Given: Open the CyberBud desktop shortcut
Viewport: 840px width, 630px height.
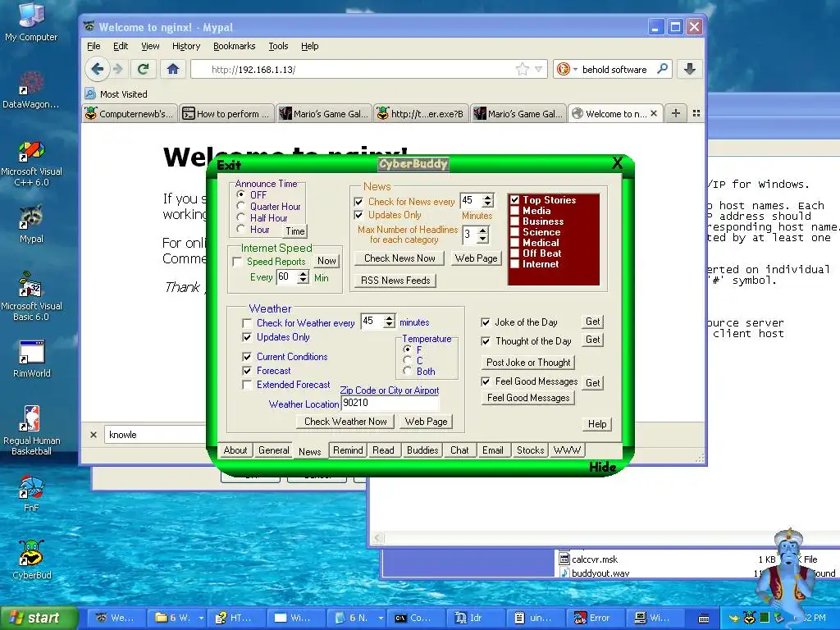Looking at the screenshot, I should click(x=31, y=559).
